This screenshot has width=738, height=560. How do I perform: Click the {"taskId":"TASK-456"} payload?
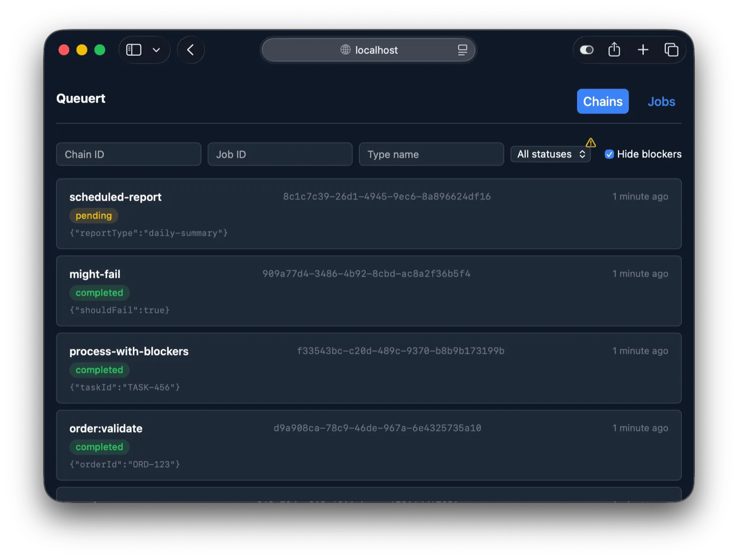point(125,387)
